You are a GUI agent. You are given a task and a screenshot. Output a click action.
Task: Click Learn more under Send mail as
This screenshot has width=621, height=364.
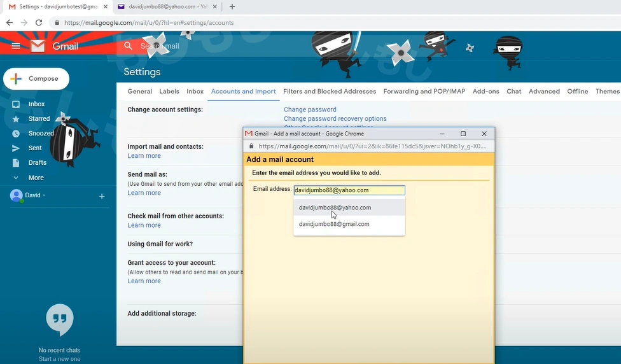(x=144, y=192)
